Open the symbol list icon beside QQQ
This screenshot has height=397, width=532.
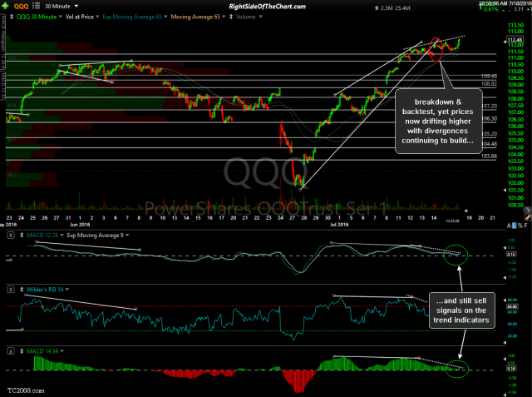37,6
